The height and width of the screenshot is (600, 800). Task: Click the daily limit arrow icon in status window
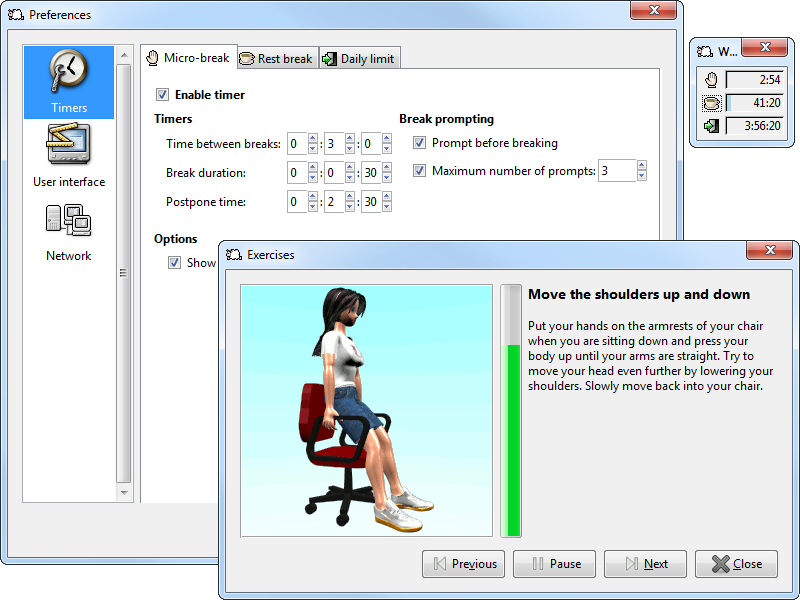point(711,126)
